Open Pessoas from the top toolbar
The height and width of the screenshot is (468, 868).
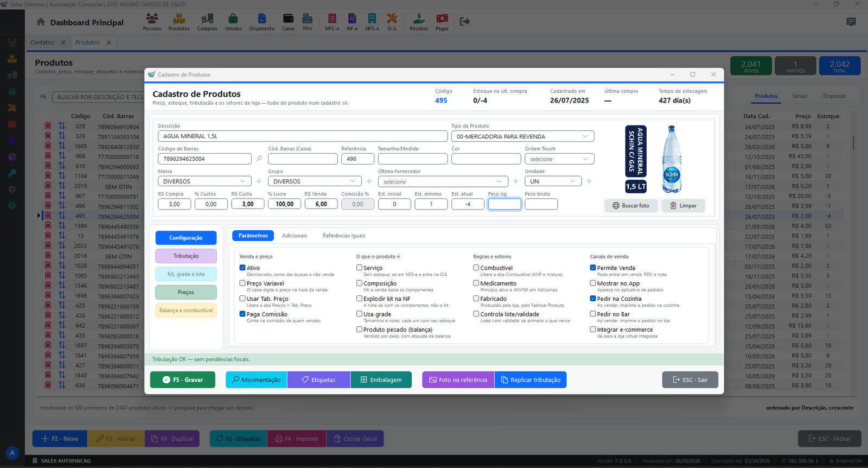click(x=152, y=22)
